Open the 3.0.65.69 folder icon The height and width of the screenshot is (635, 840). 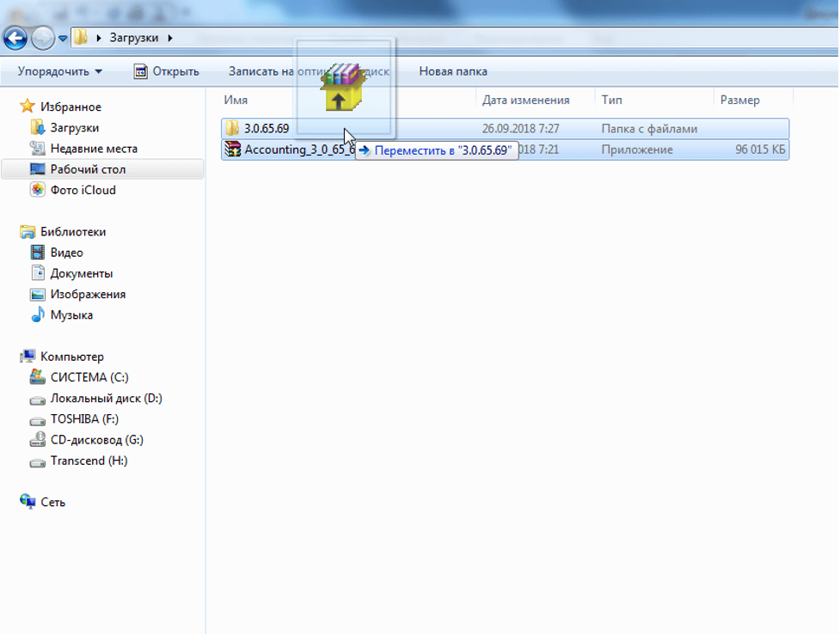pos(232,129)
